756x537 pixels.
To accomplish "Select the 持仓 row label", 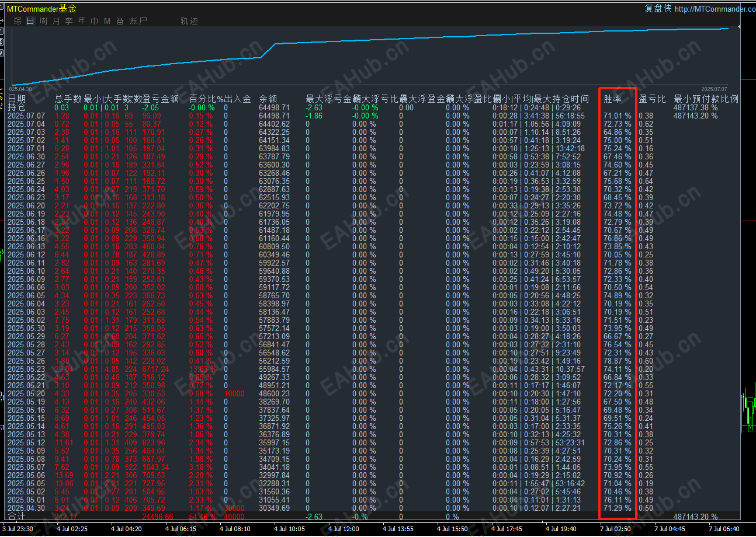I will (17, 107).
